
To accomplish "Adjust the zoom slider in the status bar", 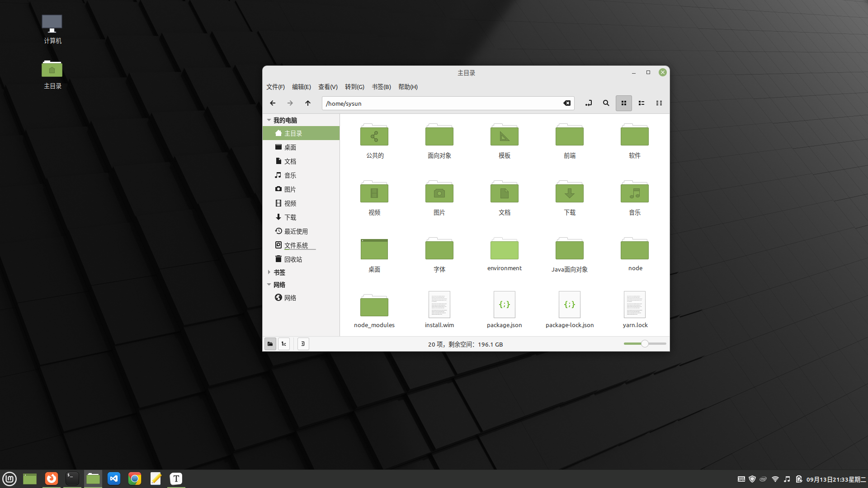I will [644, 343].
